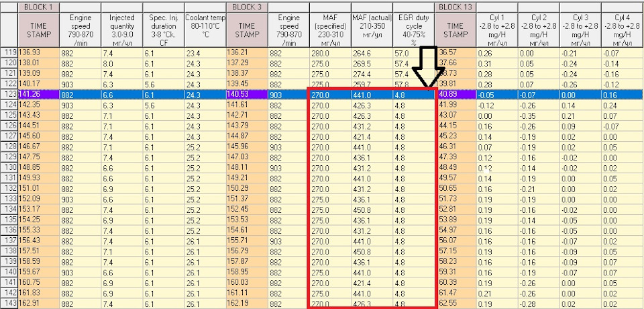Viewport: 644px width, 309px height.
Task: Click Cyl 2 value -0.28 in row 143
Action: (x=539, y=304)
